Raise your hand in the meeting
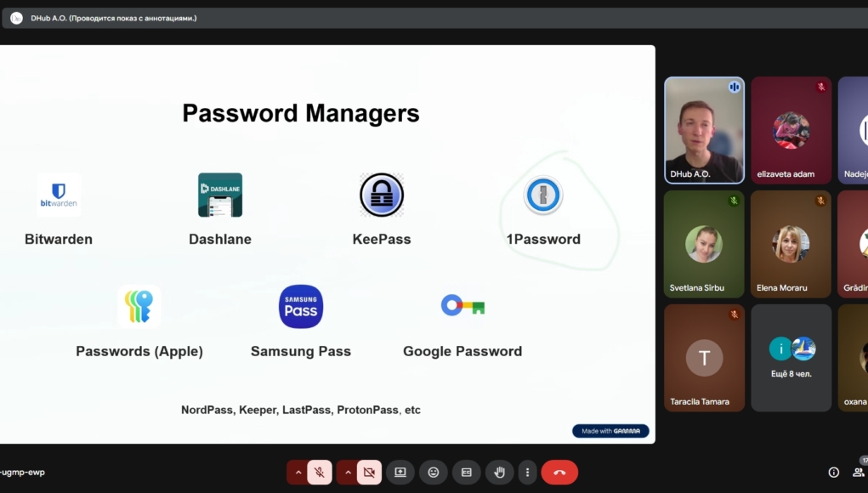This screenshot has width=868, height=493. click(500, 472)
